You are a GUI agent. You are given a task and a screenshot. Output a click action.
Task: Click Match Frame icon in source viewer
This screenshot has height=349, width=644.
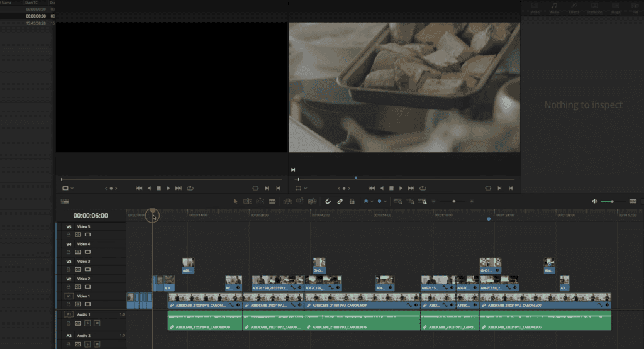[x=255, y=188]
